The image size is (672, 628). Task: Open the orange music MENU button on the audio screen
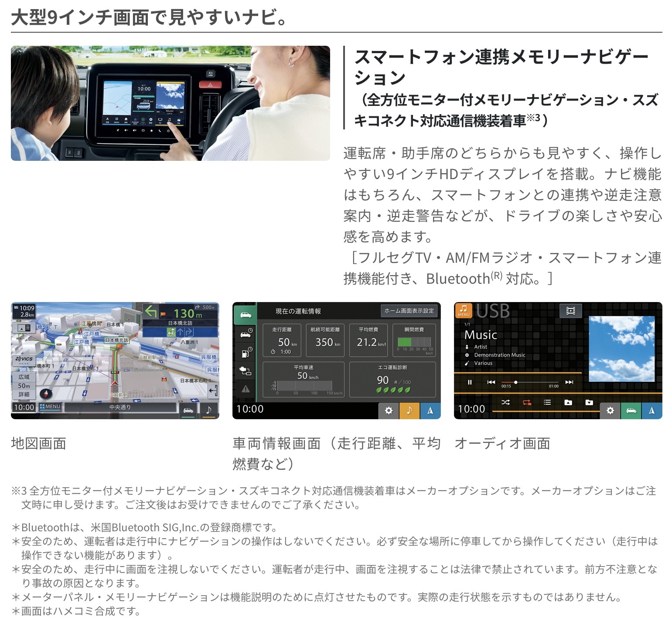(464, 310)
